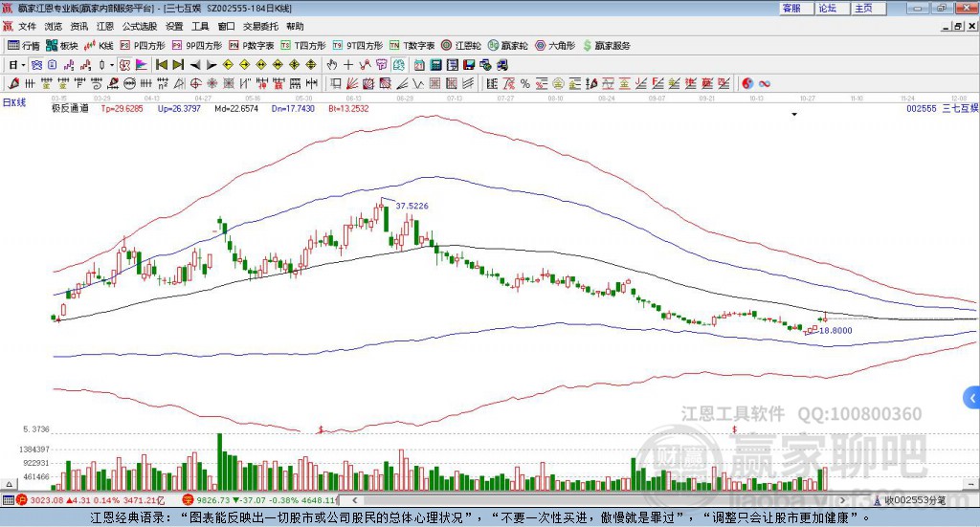The image size is (980, 527).
Task: Click the 收002553分笔 status entry
Action: coord(909,500)
